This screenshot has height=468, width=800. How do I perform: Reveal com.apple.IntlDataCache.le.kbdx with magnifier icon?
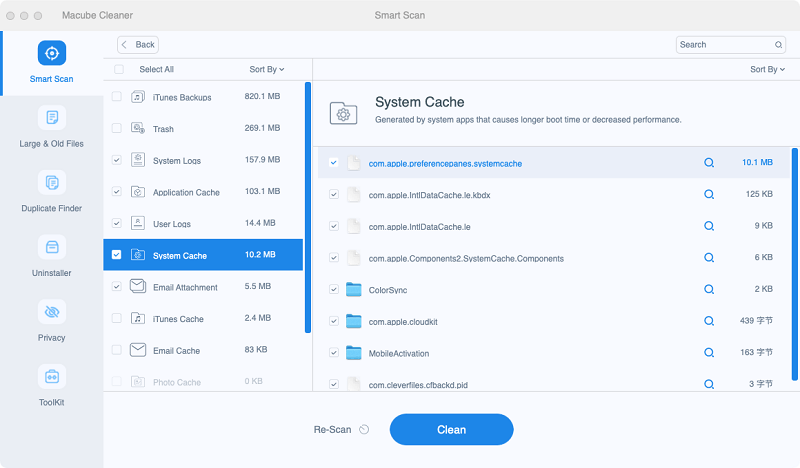pyautogui.click(x=709, y=194)
